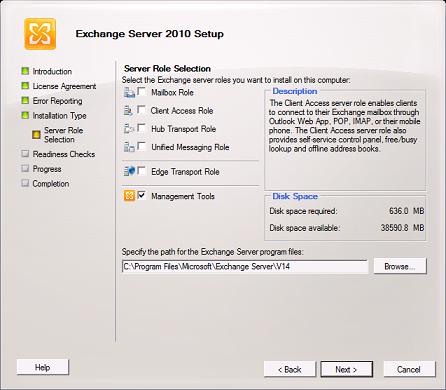Screen dimensions: 446x390
Task: Click the orange Management Tools icon
Action: (x=129, y=196)
